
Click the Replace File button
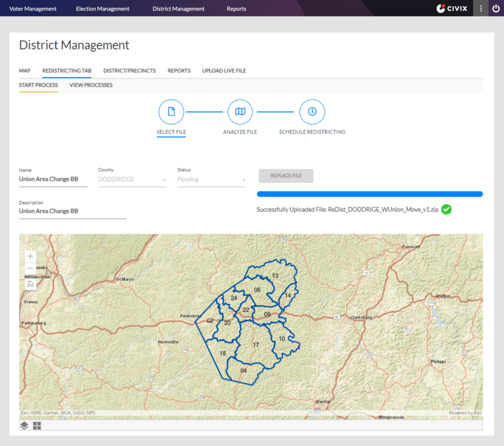coord(286,176)
